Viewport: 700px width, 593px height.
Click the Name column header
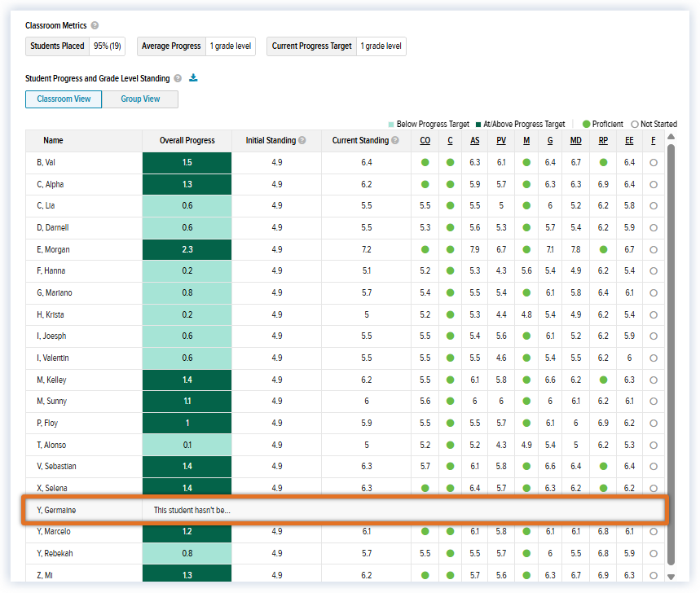[53, 141]
